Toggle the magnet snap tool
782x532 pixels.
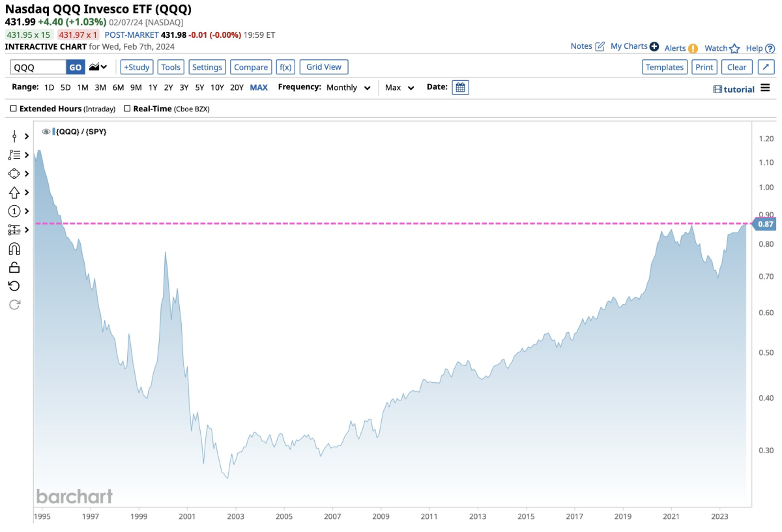click(x=14, y=248)
